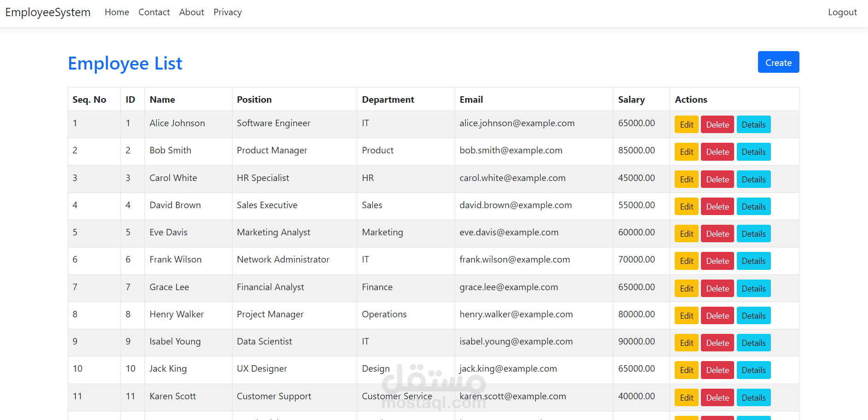Edit Bob Smith's record

pos(686,152)
